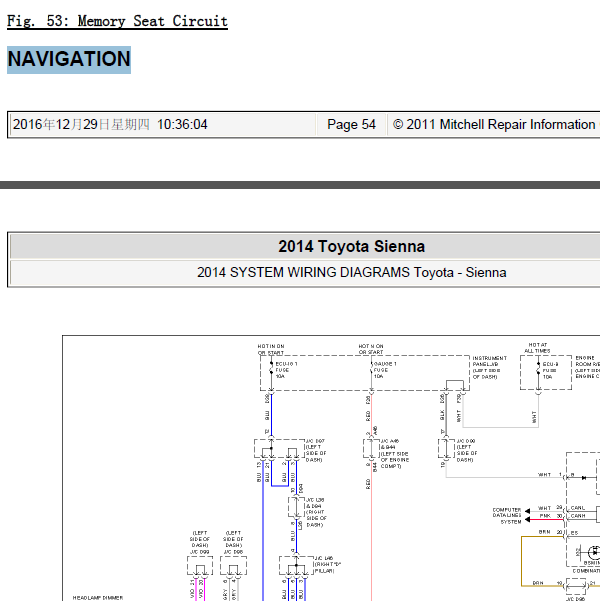Select the highlighted NAVIGATION heading
The width and height of the screenshot is (600, 601).
[x=69, y=59]
